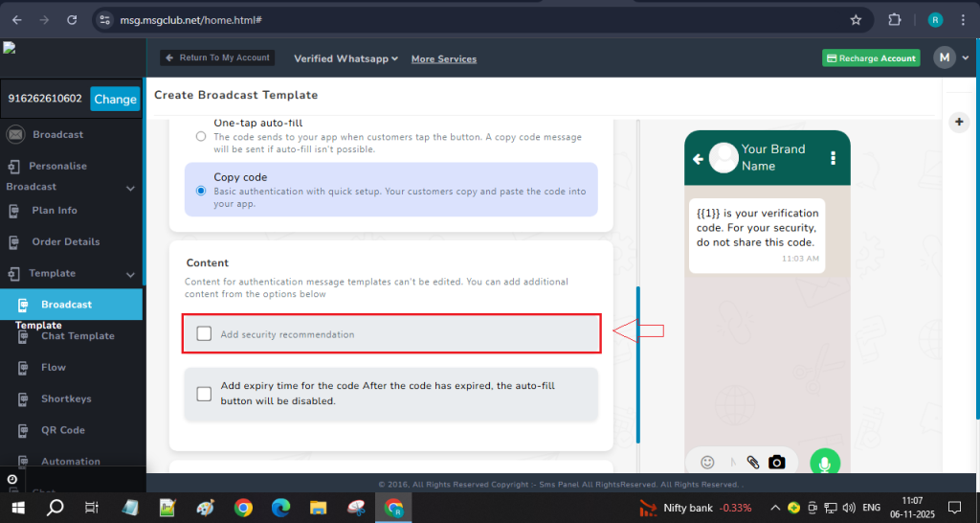Click the microphone icon in WhatsApp preview
This screenshot has width=980, height=523.
(824, 463)
